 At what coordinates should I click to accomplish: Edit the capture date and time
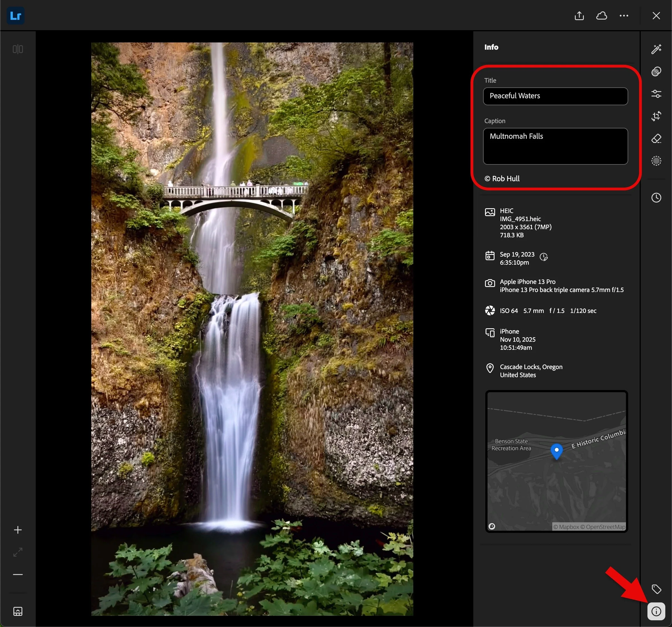click(544, 257)
